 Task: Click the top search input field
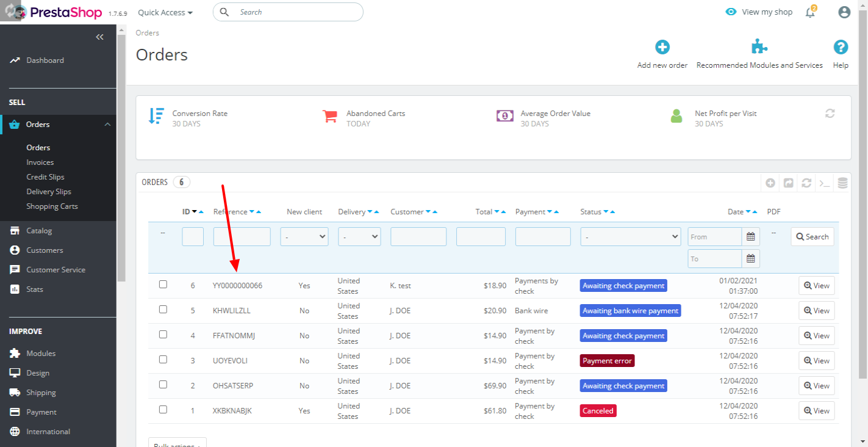point(288,12)
